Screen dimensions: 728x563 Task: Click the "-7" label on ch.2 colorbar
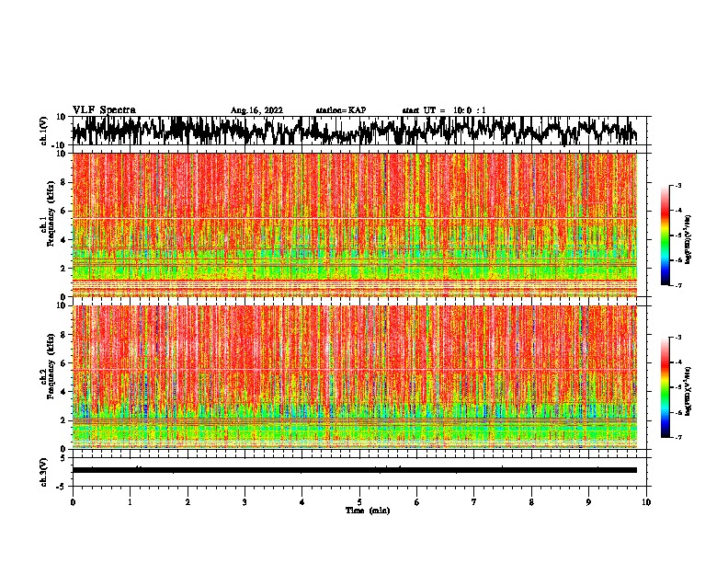tap(677, 437)
